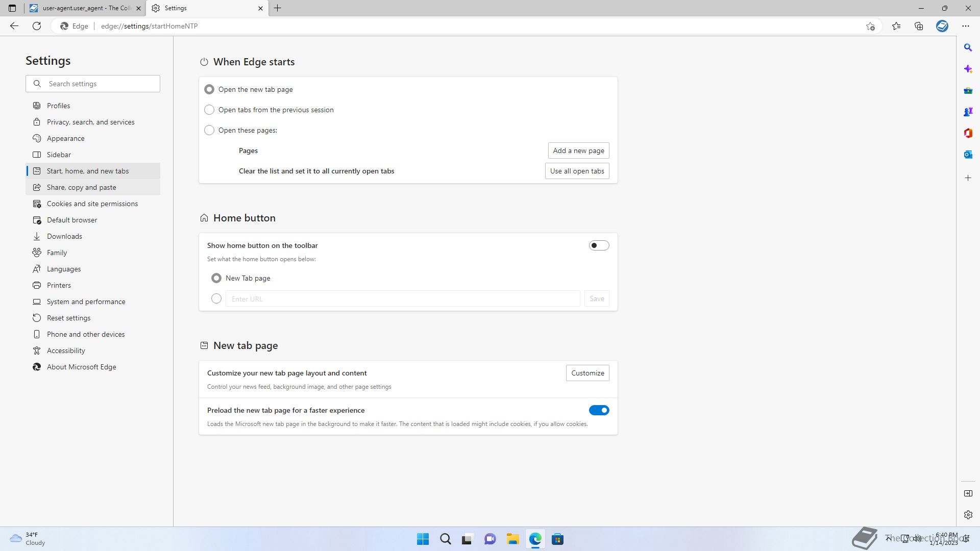Switch to user-agent.user_agent tab

coord(85,8)
